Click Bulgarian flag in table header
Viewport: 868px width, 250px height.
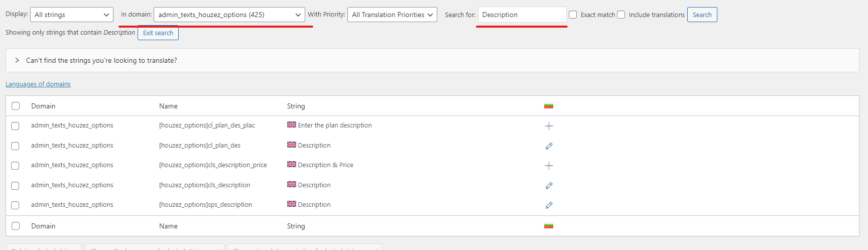pos(549,106)
